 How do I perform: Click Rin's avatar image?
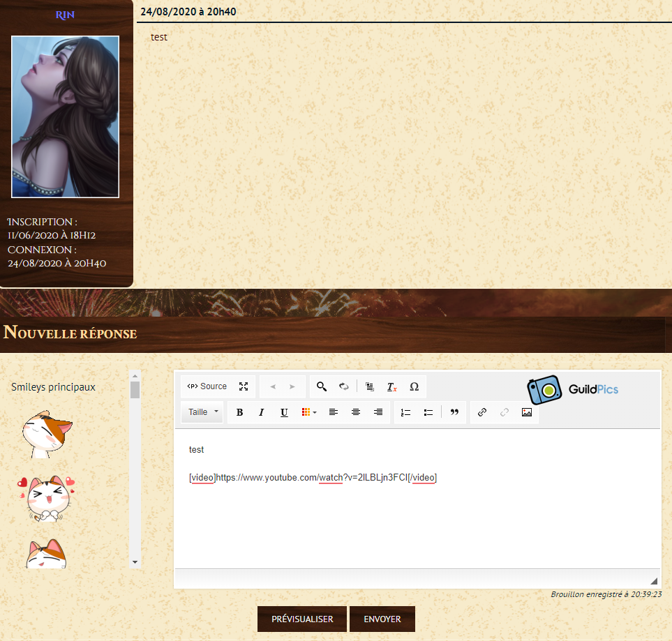click(x=65, y=116)
